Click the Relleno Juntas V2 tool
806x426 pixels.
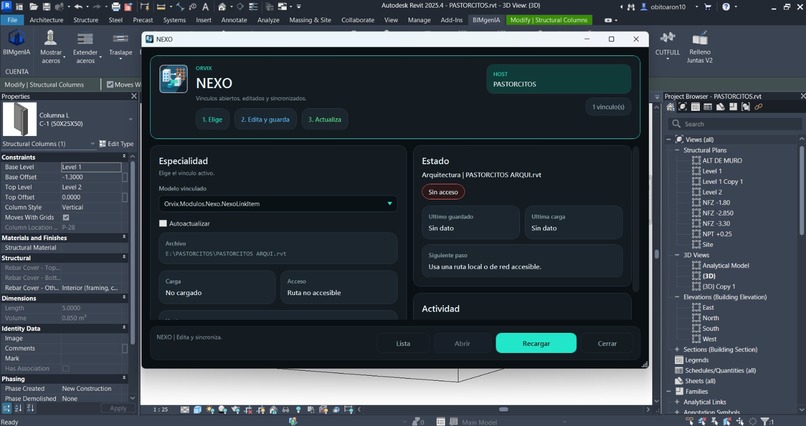[700, 47]
